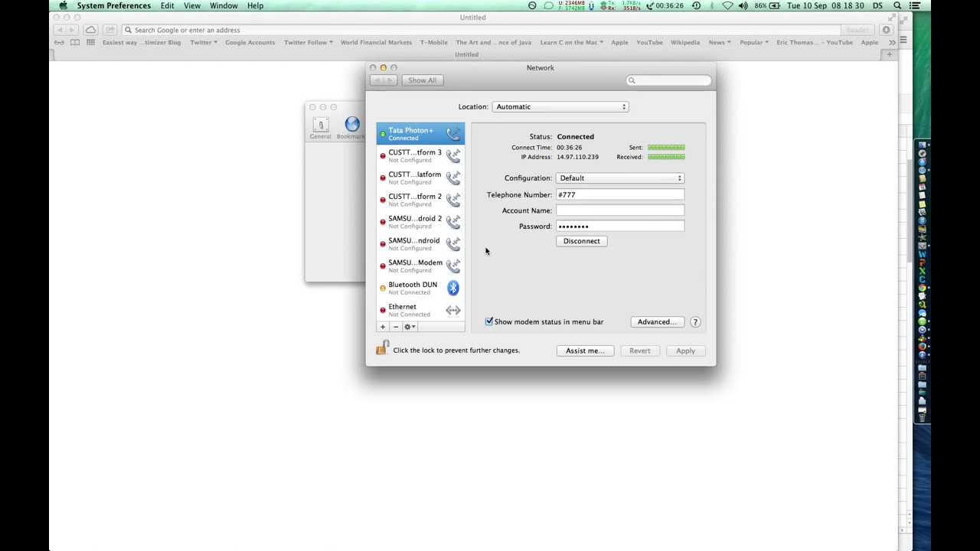This screenshot has height=551, width=980.
Task: Select the SAMSU...ndroid service
Action: click(420, 244)
